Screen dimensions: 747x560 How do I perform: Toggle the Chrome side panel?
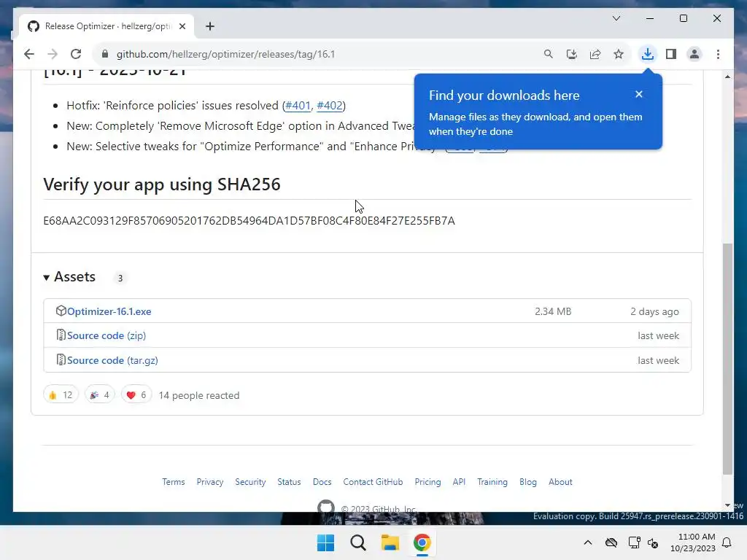(x=671, y=54)
